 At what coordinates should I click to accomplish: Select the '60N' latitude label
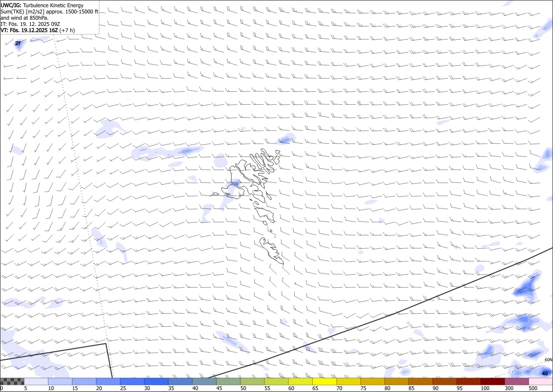click(548, 360)
